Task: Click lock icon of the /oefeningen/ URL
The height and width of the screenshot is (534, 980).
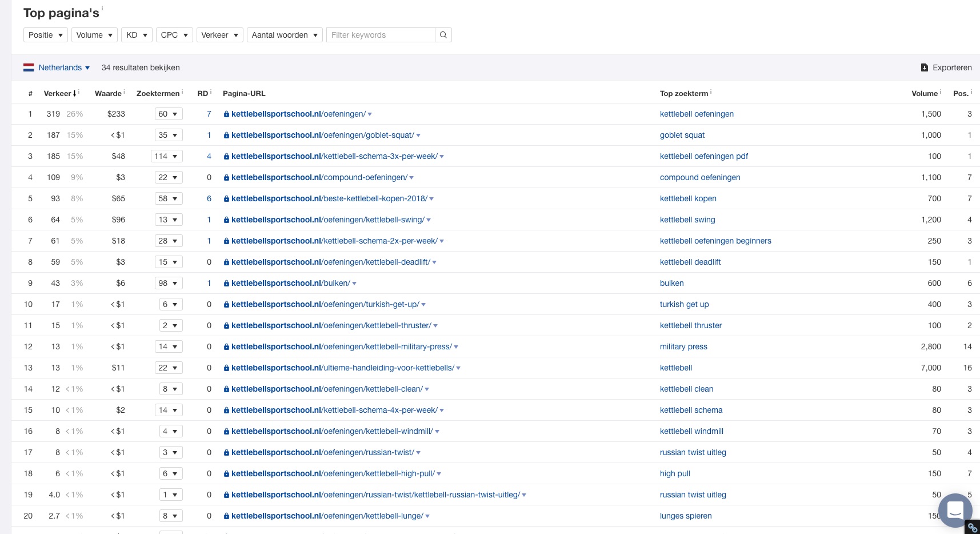Action: (227, 114)
